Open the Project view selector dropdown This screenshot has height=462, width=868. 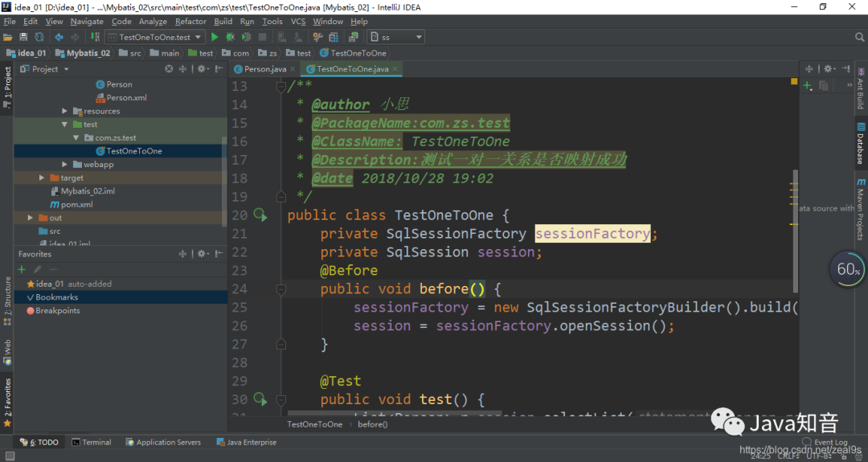(44, 68)
